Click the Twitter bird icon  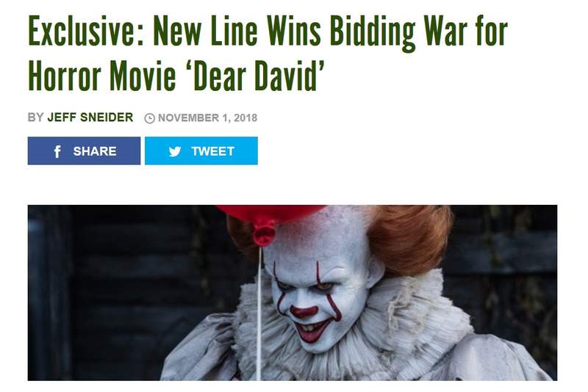coord(175,151)
